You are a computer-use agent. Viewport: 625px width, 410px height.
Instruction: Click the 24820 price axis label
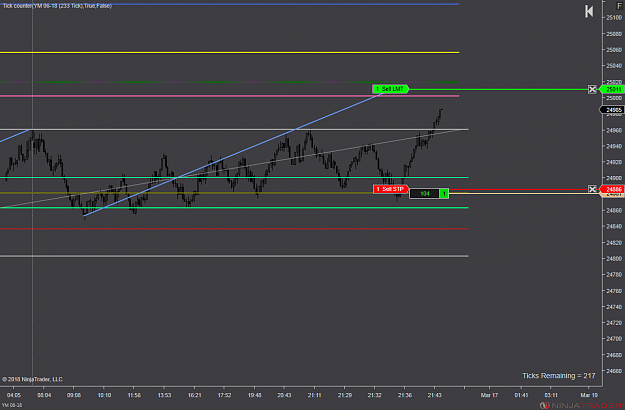[x=614, y=243]
